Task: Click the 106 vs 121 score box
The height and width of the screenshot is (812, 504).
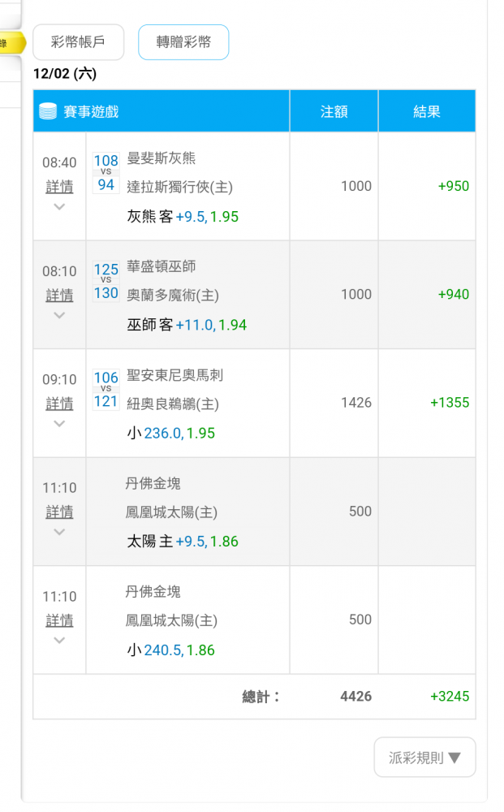Action: click(106, 389)
